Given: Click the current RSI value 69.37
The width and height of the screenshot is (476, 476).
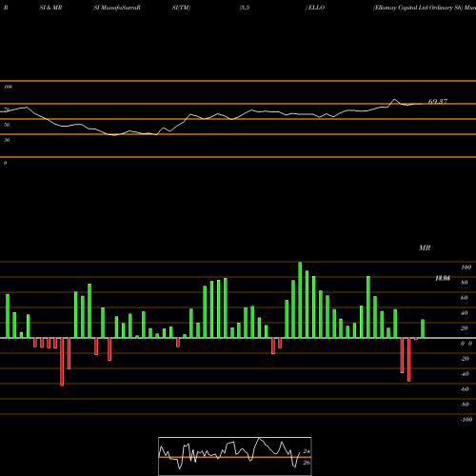Looking at the screenshot, I should coord(438,102).
